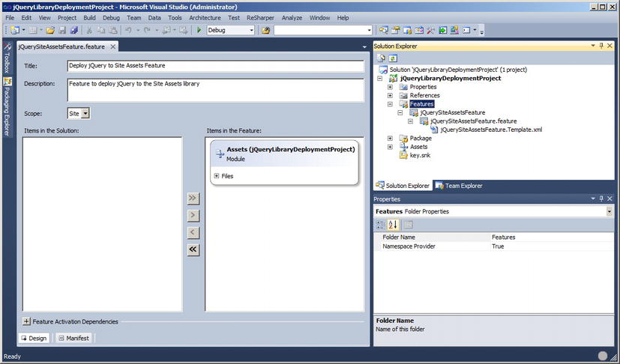Expand the Files node in Assets module
The width and height of the screenshot is (620, 364).
point(217,176)
